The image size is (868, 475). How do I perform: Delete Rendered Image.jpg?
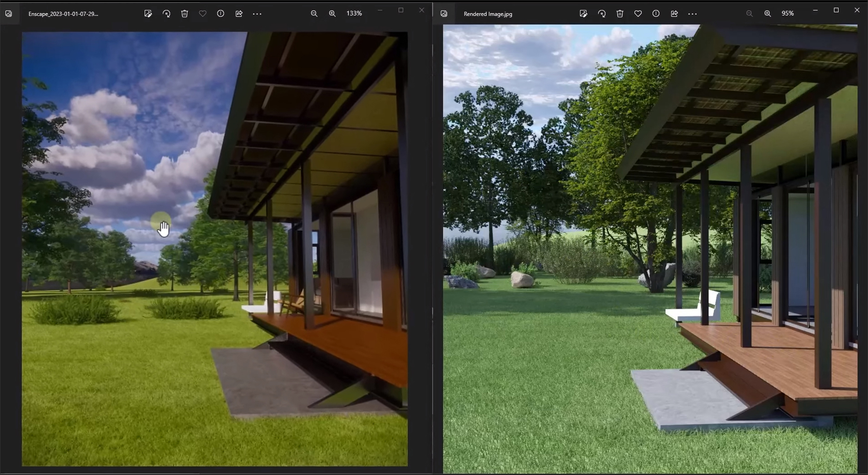(x=620, y=14)
